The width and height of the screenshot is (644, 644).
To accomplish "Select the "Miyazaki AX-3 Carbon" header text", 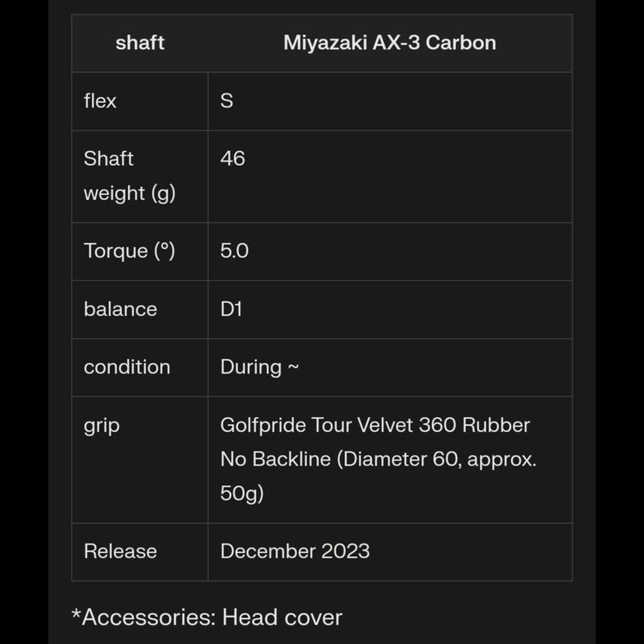I will (x=389, y=43).
